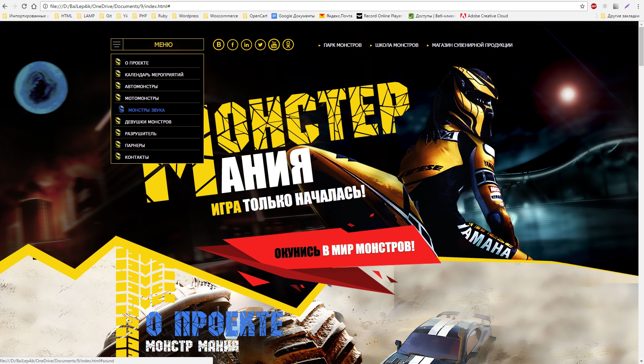Viewport: 644px width, 364px height.
Task: Open Google Документы bookmark
Action: click(x=293, y=16)
